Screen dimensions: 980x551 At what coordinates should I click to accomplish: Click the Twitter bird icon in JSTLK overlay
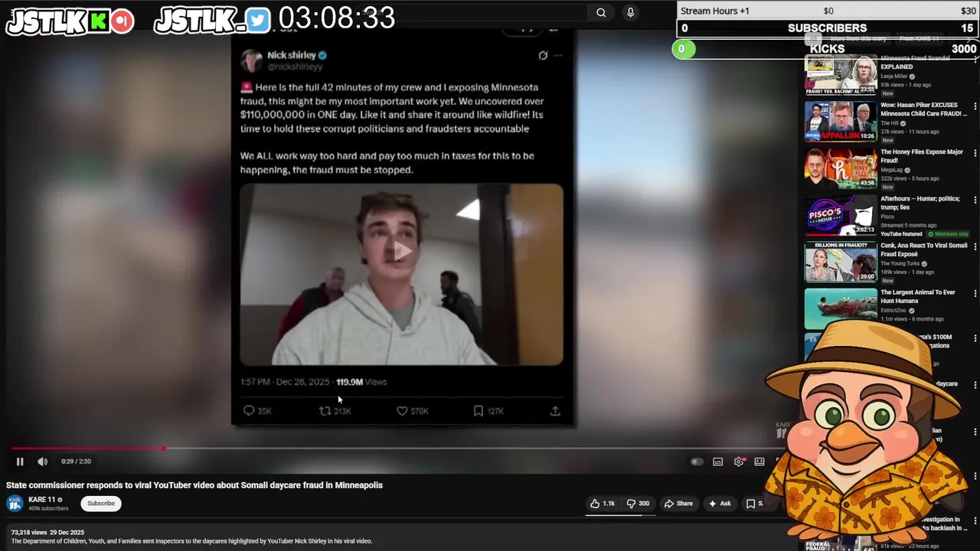259,21
